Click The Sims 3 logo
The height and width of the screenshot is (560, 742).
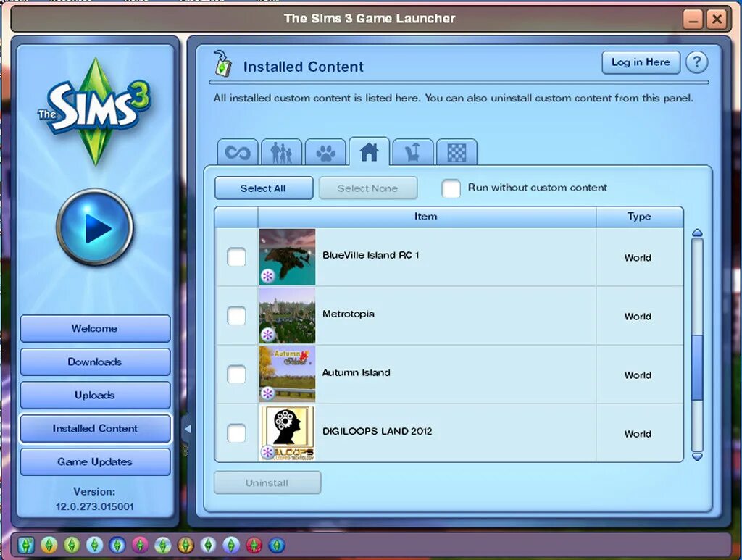(95, 111)
